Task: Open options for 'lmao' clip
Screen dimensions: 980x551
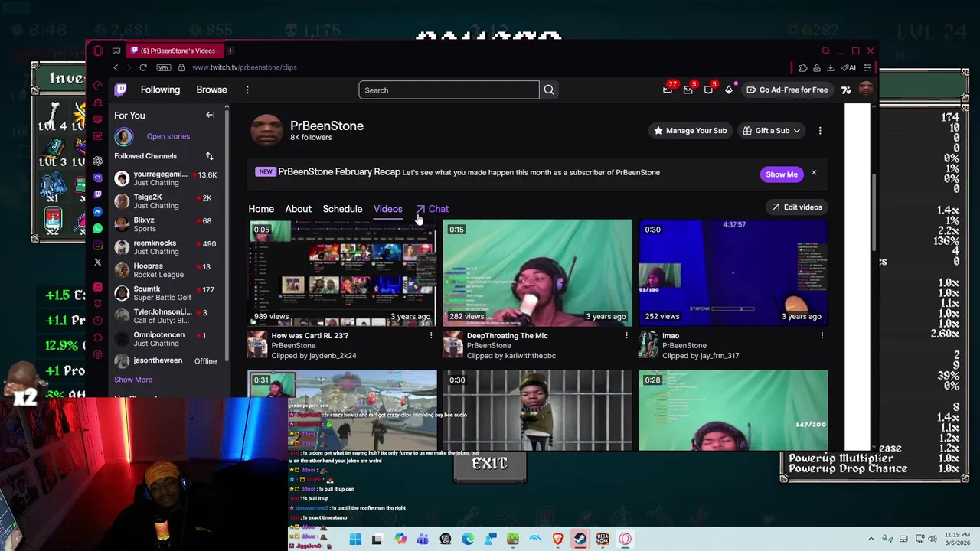Action: pyautogui.click(x=822, y=335)
